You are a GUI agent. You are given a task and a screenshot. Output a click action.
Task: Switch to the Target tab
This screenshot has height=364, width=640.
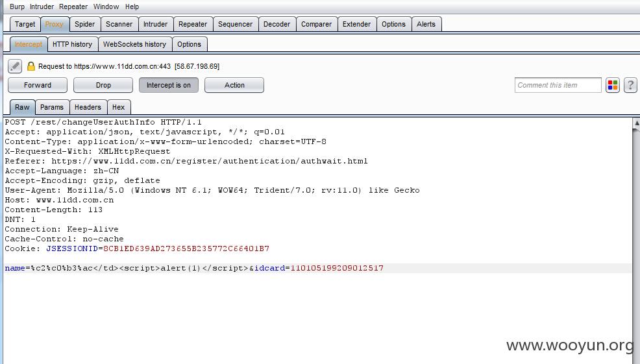tap(25, 24)
